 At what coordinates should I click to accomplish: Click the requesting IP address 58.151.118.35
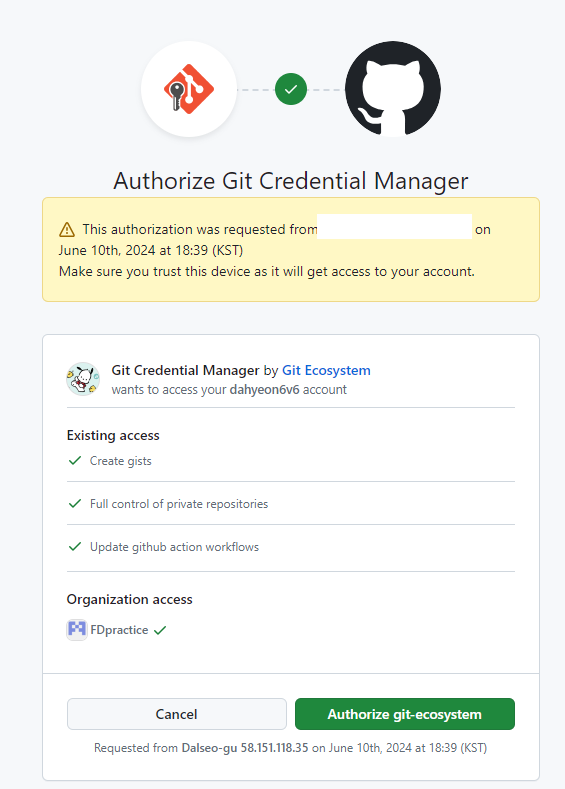click(x=274, y=748)
